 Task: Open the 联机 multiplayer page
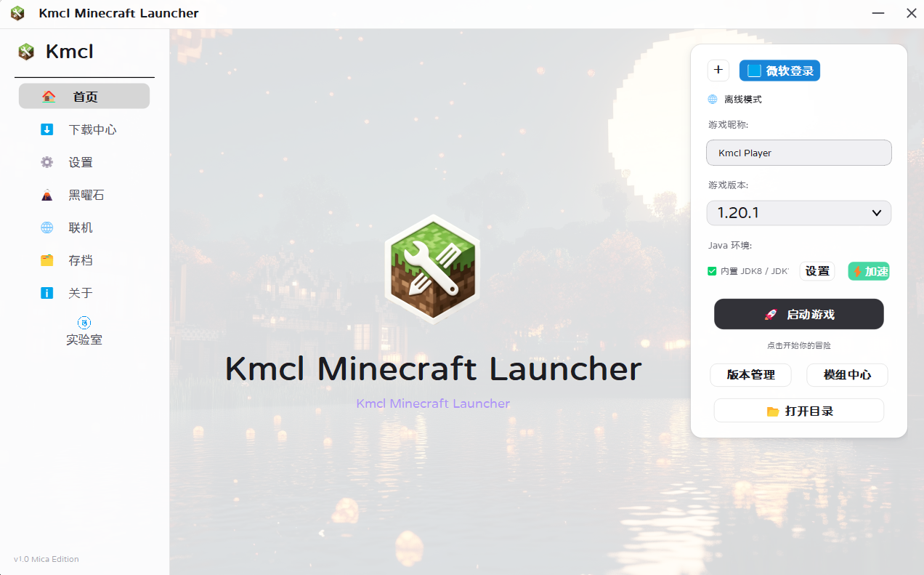click(x=84, y=228)
